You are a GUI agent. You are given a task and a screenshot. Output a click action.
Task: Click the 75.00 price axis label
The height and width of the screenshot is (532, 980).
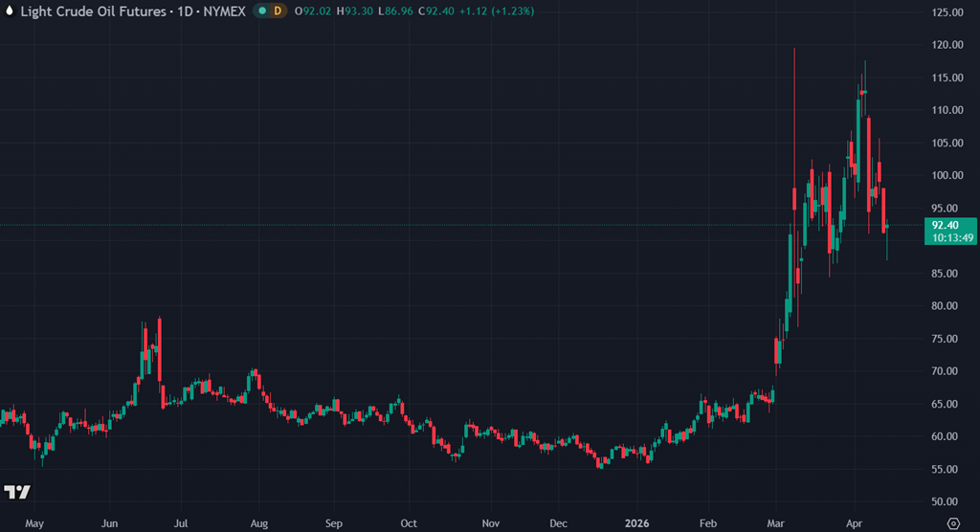pos(947,339)
